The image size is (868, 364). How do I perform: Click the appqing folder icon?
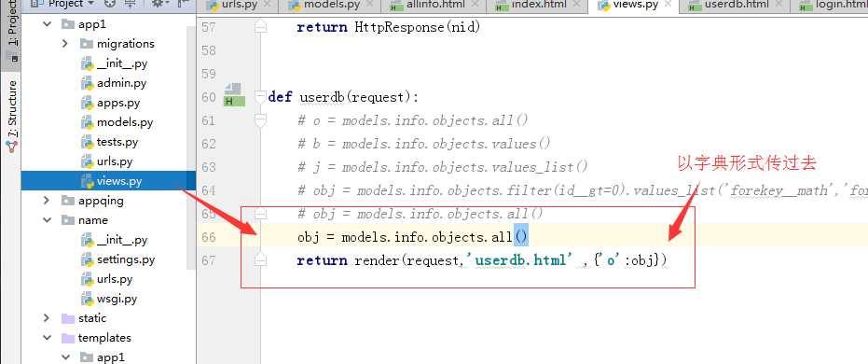coord(67,201)
